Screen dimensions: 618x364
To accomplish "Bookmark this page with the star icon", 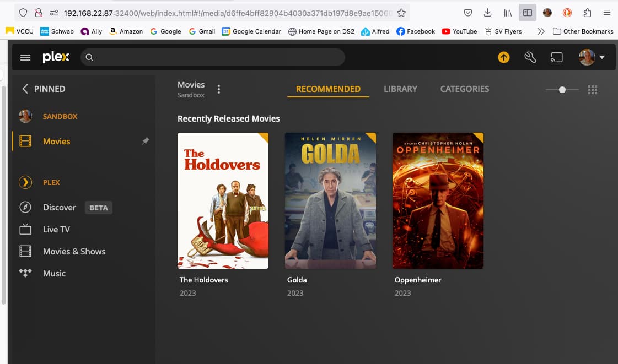I will (x=401, y=13).
